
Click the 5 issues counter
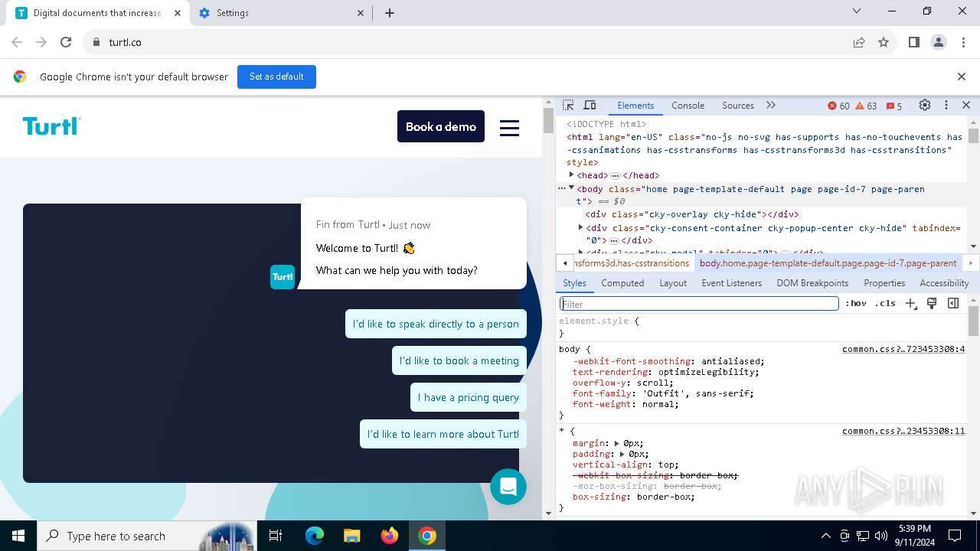[893, 106]
